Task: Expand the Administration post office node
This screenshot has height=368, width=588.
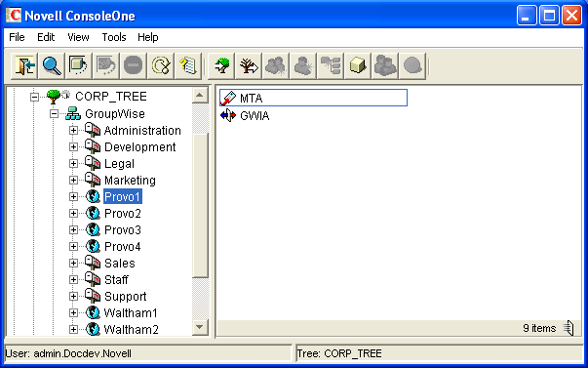Action: coord(73,130)
